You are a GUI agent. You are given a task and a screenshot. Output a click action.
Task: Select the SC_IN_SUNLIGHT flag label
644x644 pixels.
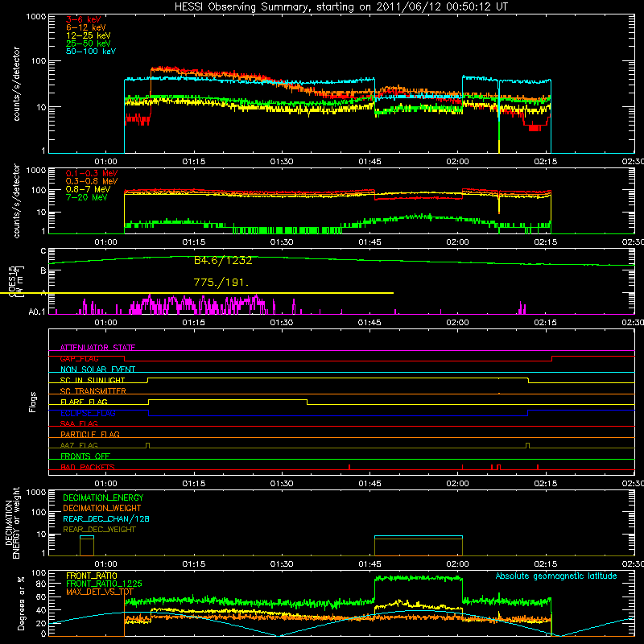93,380
